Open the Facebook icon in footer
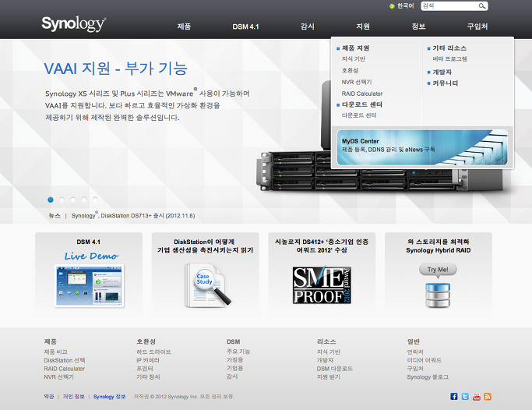Screen dimensions: 532x410 click(453, 397)
